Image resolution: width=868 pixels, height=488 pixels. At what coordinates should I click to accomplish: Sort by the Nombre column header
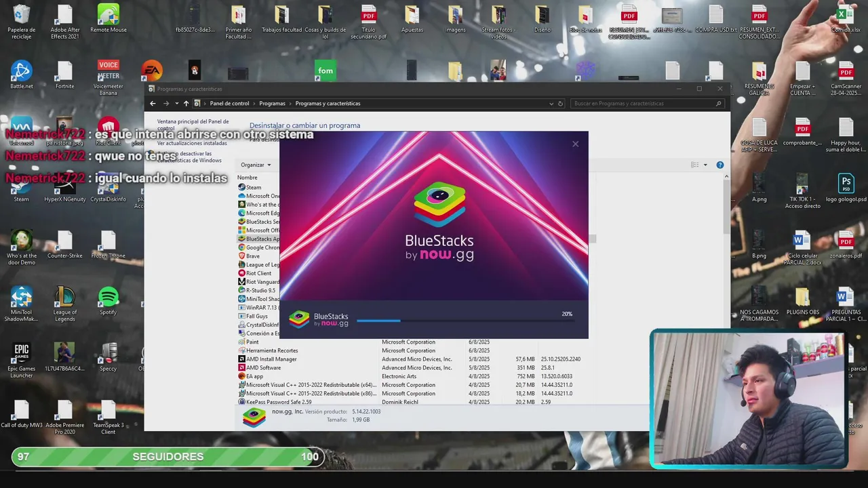coord(248,178)
